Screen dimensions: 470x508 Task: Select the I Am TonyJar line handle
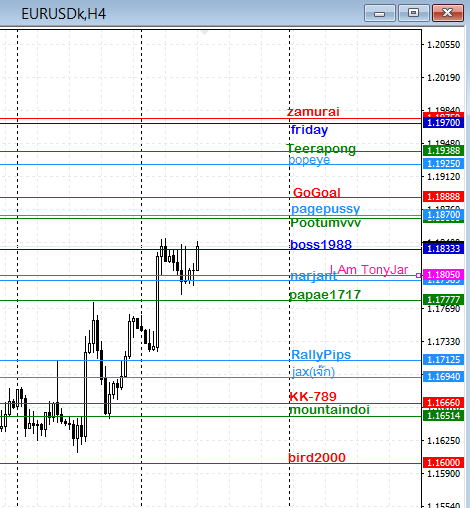tap(418, 275)
